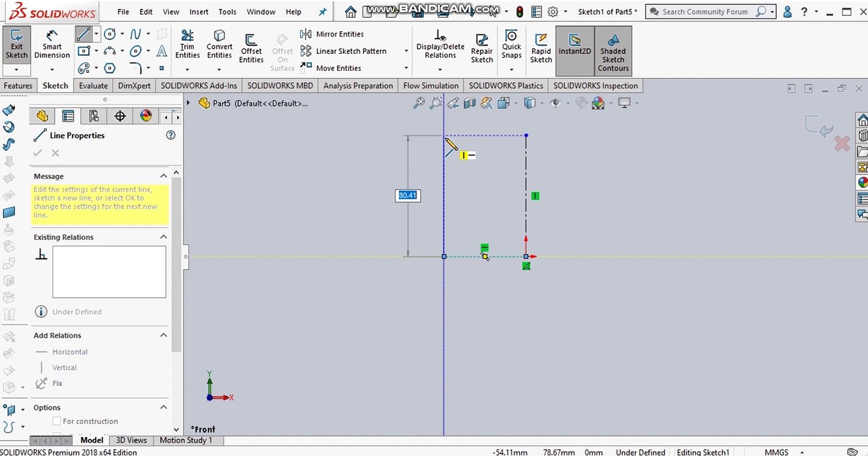Select the Arc sketch tool
868x456 pixels.
(110, 51)
